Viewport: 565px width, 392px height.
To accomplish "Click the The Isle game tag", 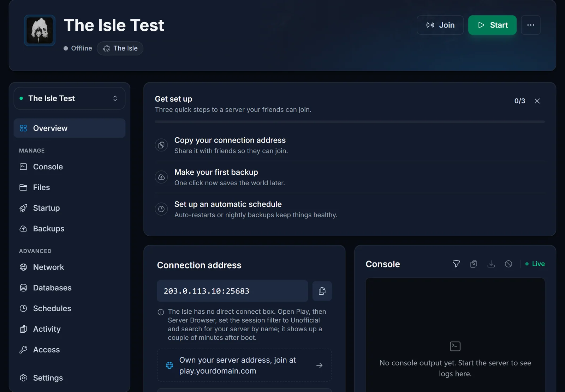I will [x=120, y=48].
